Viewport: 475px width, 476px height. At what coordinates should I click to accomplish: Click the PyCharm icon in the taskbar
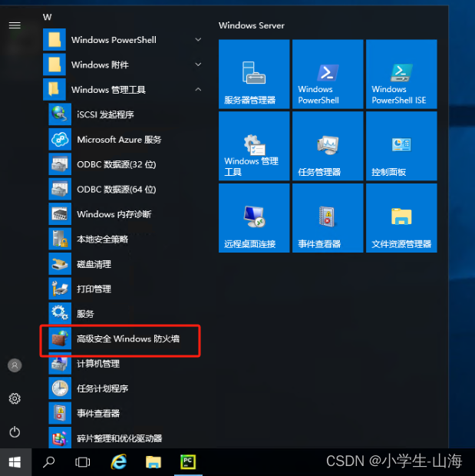tap(188, 462)
